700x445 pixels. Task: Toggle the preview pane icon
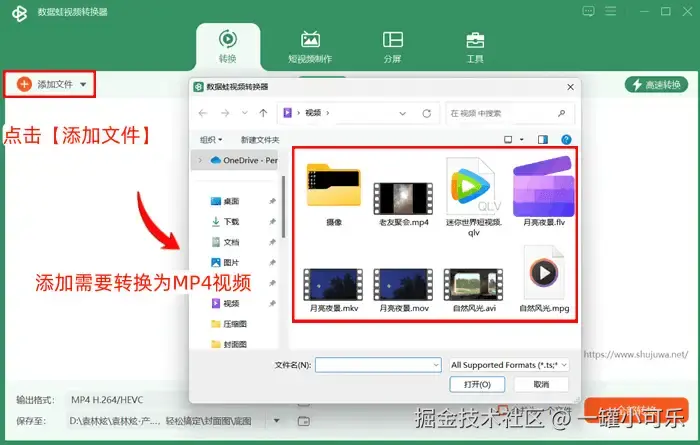point(543,140)
